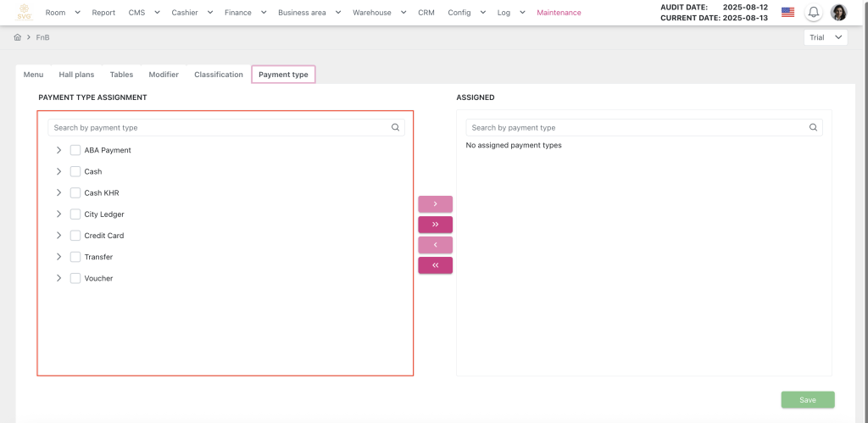Click the search icon in Assigned panel
The height and width of the screenshot is (423, 868).
click(x=813, y=128)
